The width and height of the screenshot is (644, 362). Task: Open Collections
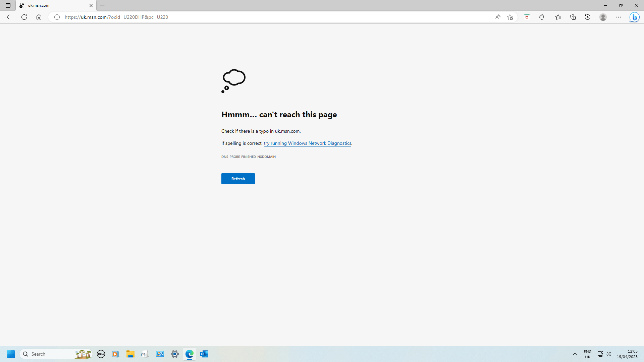pos(573,17)
